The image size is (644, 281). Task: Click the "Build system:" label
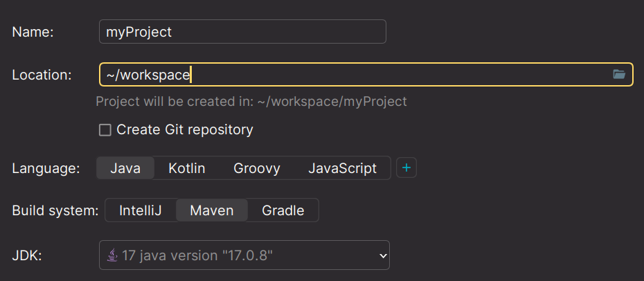(55, 210)
